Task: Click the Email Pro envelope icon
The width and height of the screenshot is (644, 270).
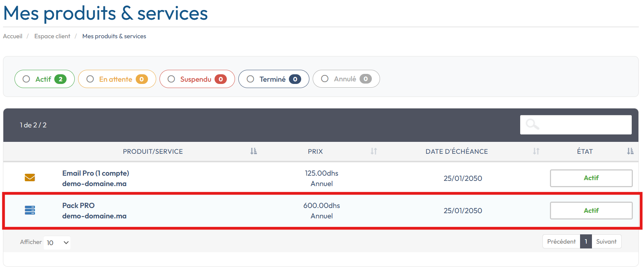Action: coord(30,178)
